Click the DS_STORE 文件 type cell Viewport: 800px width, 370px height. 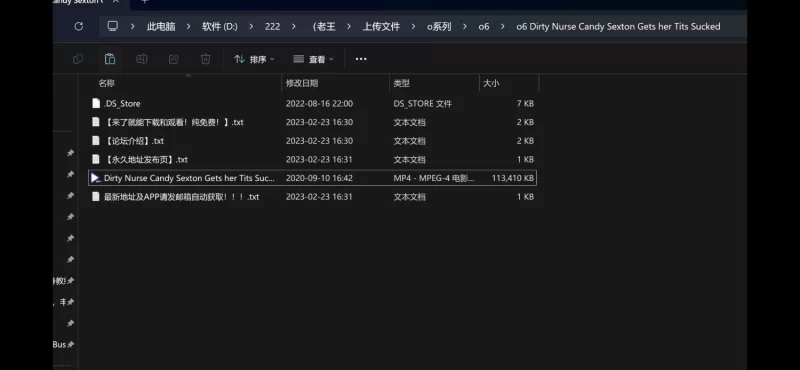click(422, 104)
